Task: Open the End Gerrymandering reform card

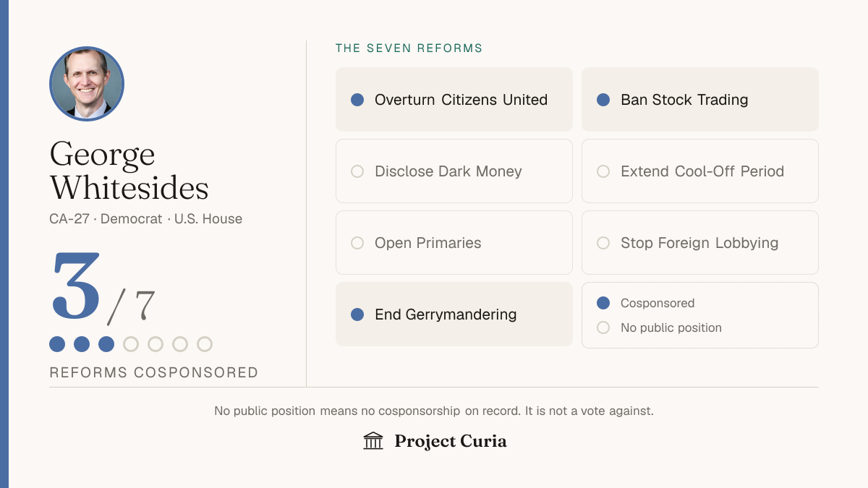Action: click(x=454, y=314)
